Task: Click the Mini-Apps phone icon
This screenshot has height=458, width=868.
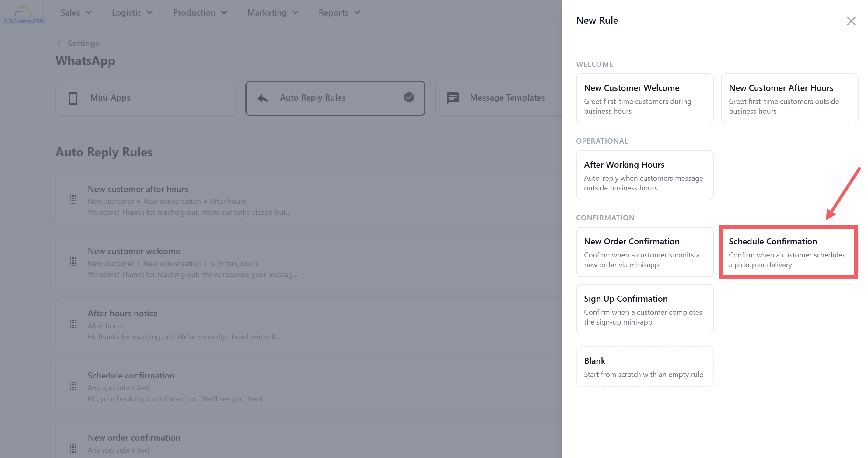Action: pos(73,98)
